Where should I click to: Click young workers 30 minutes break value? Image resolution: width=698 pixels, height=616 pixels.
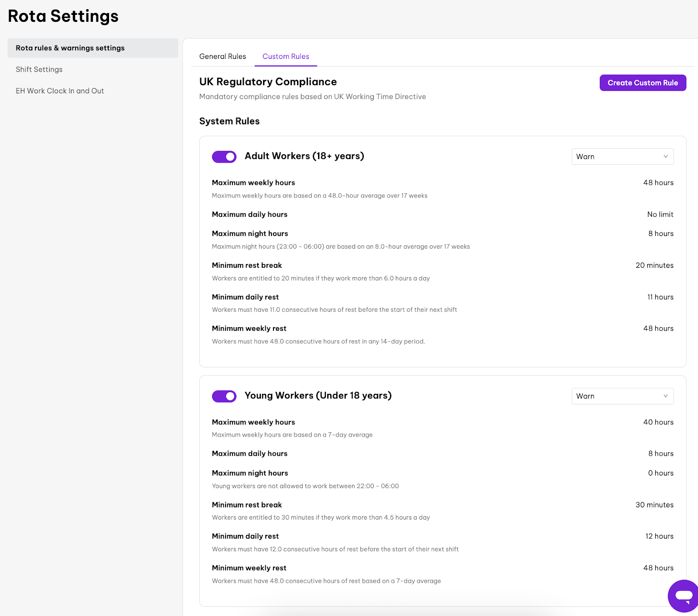654,505
